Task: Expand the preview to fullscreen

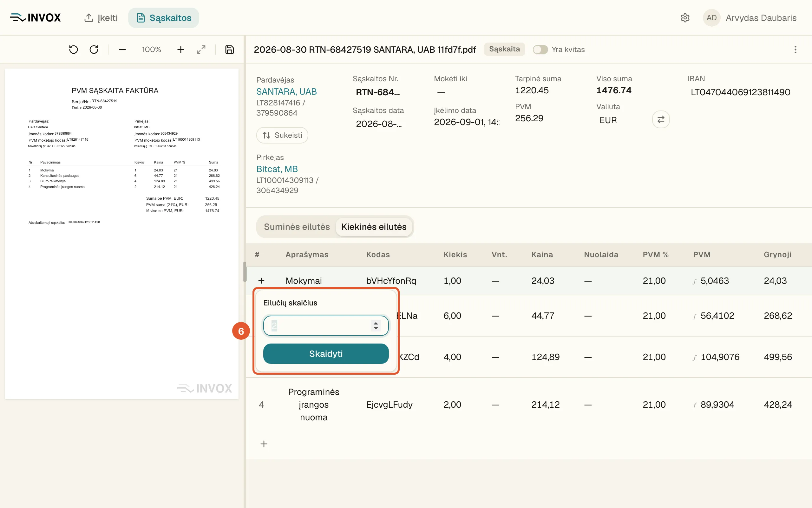Action: click(201, 50)
